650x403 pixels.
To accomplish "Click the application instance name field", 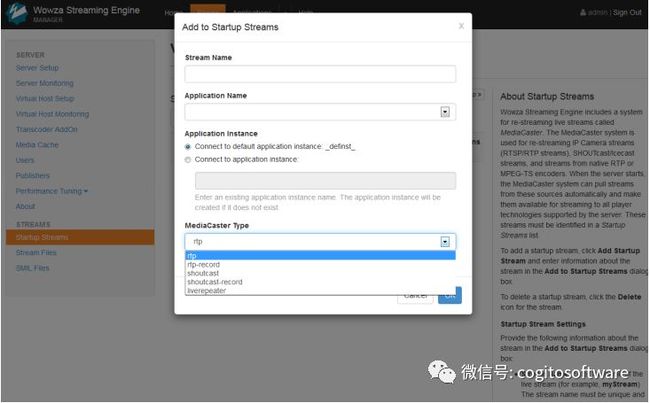I will pos(325,181).
